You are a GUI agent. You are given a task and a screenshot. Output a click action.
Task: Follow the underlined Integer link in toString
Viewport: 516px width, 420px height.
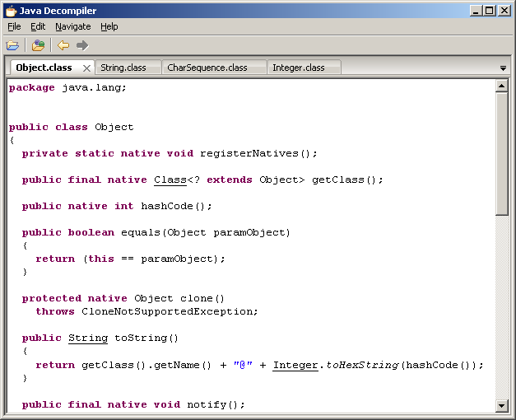[x=295, y=365]
